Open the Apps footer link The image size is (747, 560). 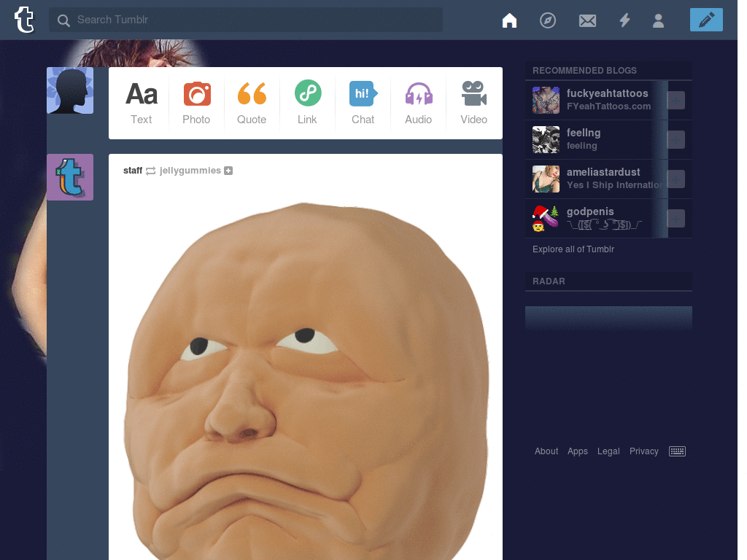coord(578,451)
